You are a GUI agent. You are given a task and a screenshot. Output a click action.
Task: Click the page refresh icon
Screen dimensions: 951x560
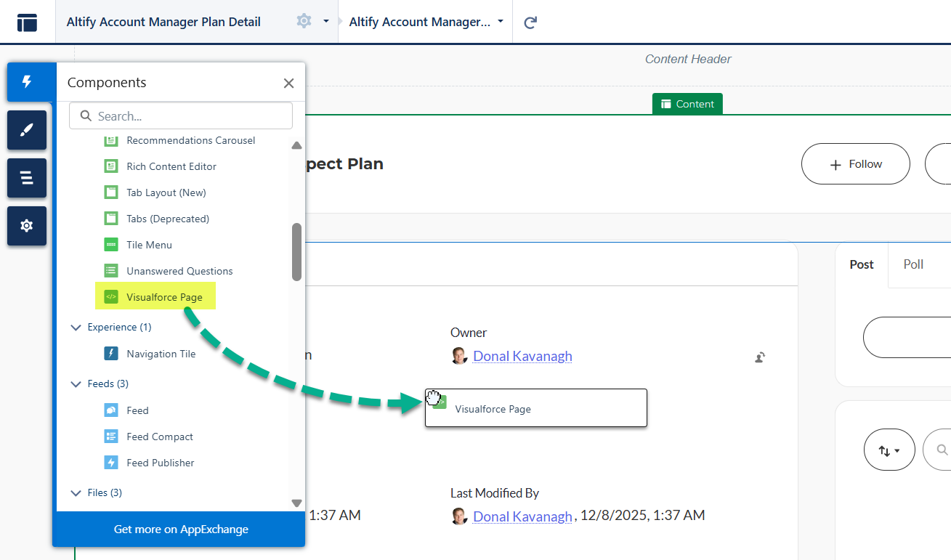[530, 23]
